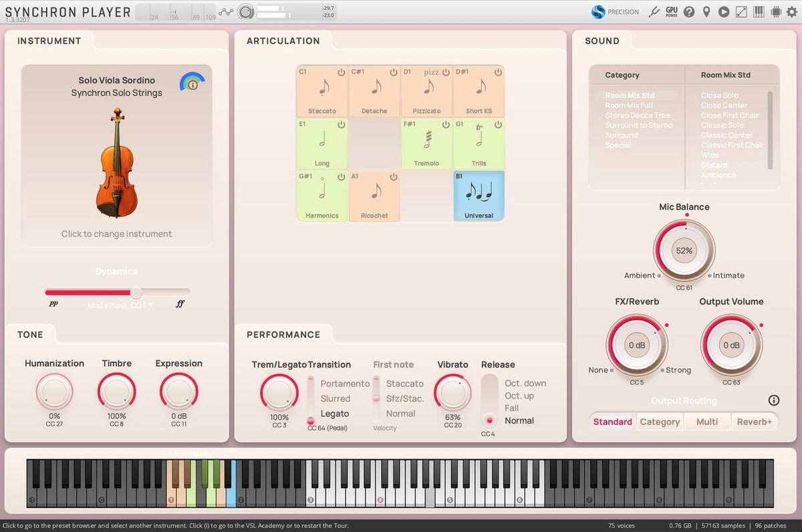Select the Ricochet articulation cell
This screenshot has width=802, height=532.
374,195
